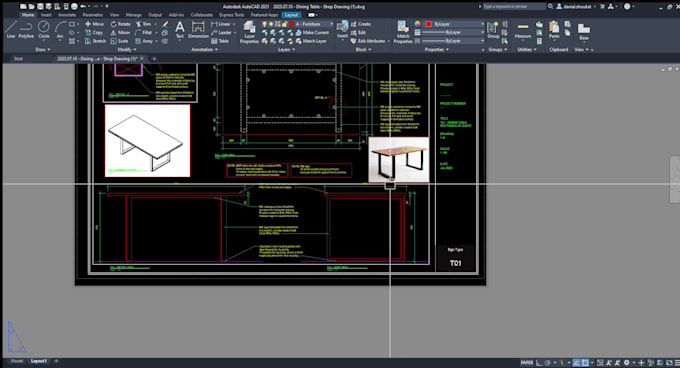The width and height of the screenshot is (680, 368).
Task: Click the Rotate tool
Action: point(120,24)
